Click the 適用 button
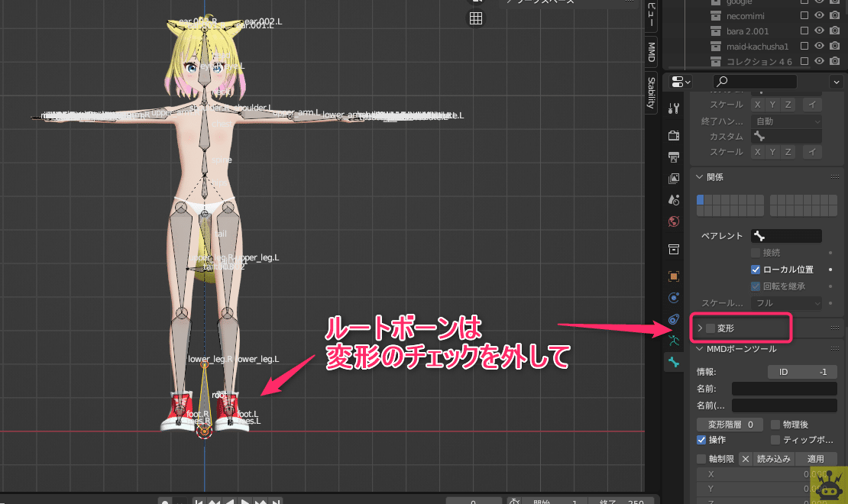Screen dimensions: 848x504 (x=816, y=459)
